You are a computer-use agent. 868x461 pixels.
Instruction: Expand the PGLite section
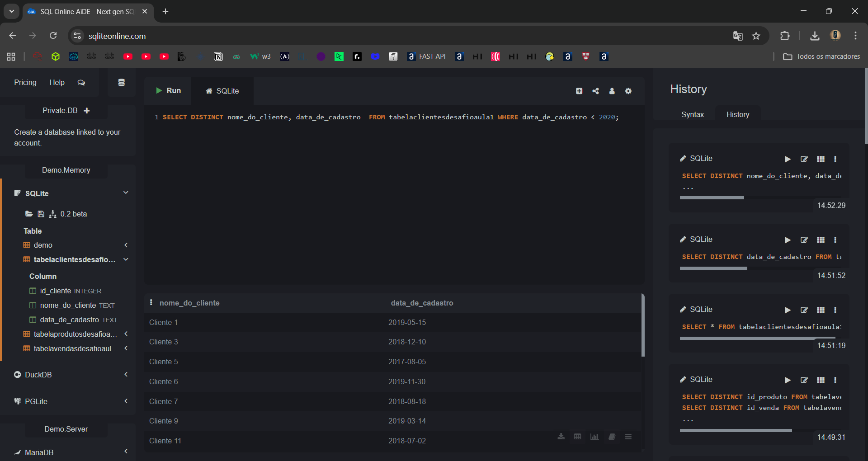126,401
